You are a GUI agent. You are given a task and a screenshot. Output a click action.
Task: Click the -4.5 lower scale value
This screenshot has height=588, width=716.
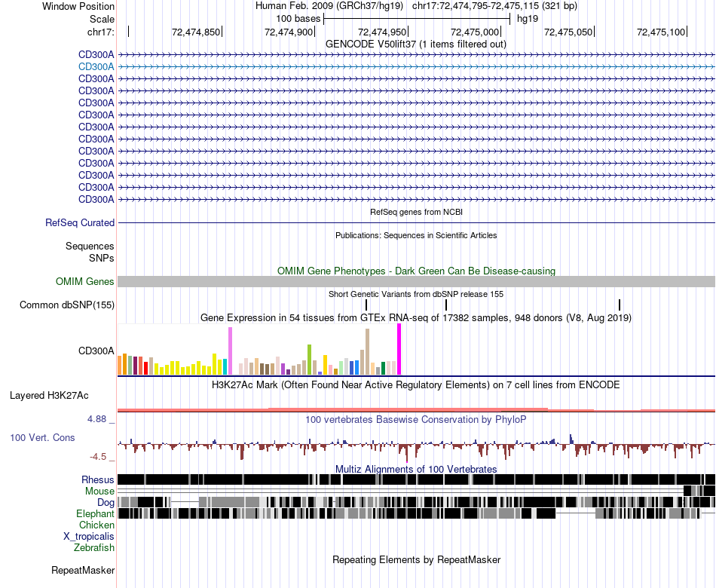click(98, 457)
